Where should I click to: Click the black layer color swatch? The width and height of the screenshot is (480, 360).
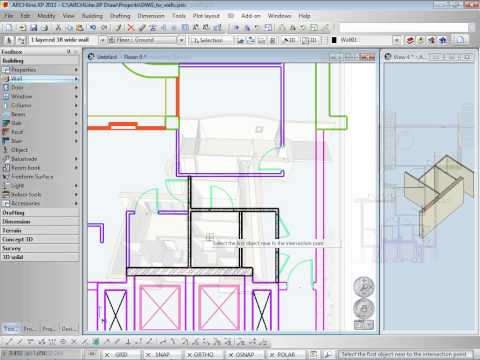[334, 40]
